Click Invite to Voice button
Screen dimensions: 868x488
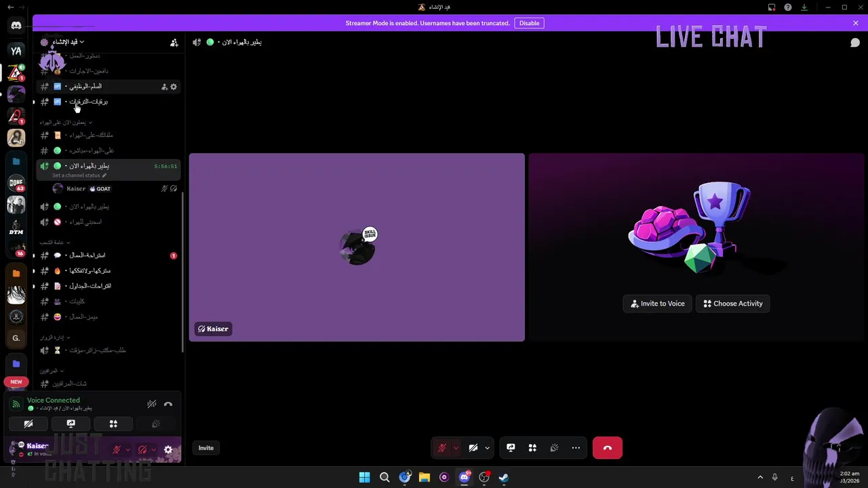658,304
